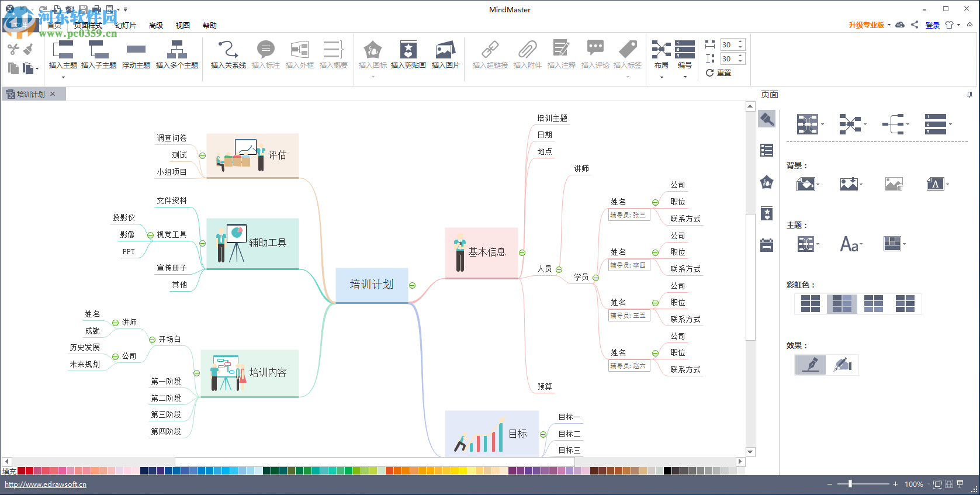
Task: Click the copy icon in ribbon
Action: point(13,68)
